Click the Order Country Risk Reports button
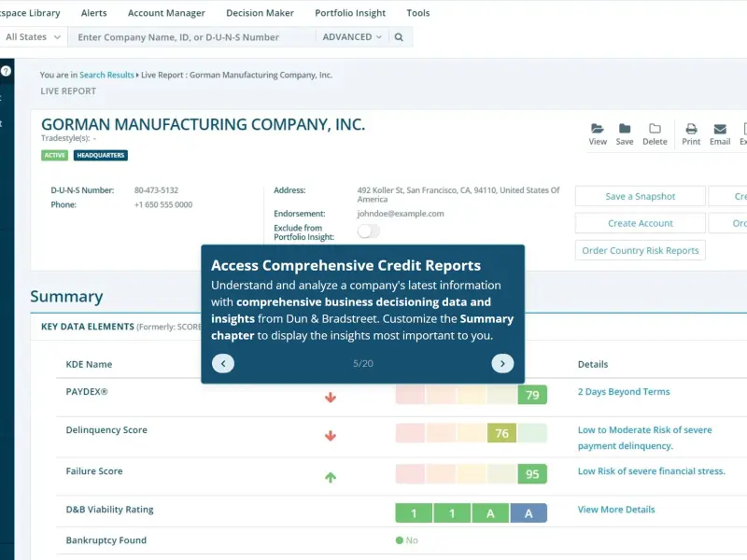This screenshot has width=747, height=560. [640, 250]
